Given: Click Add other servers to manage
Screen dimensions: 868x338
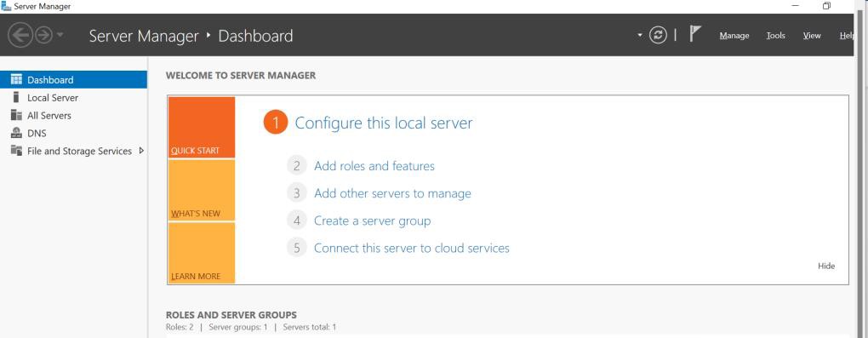Looking at the screenshot, I should point(392,193).
